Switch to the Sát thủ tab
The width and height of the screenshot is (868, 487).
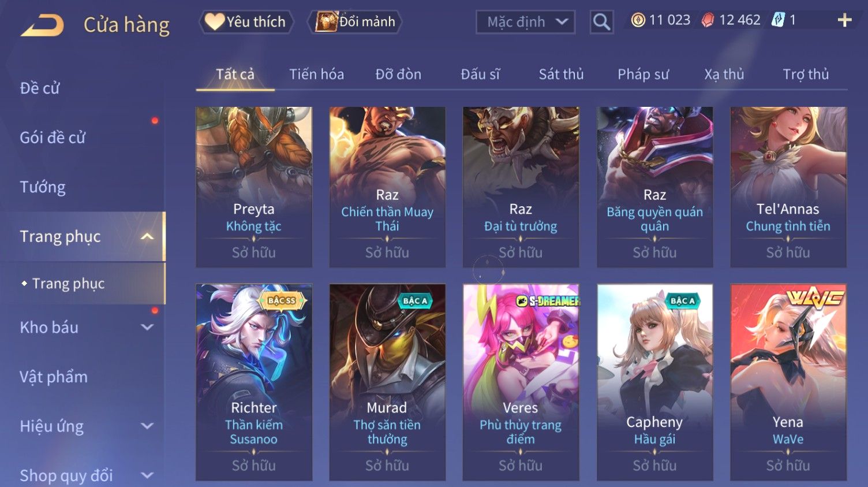tap(561, 75)
